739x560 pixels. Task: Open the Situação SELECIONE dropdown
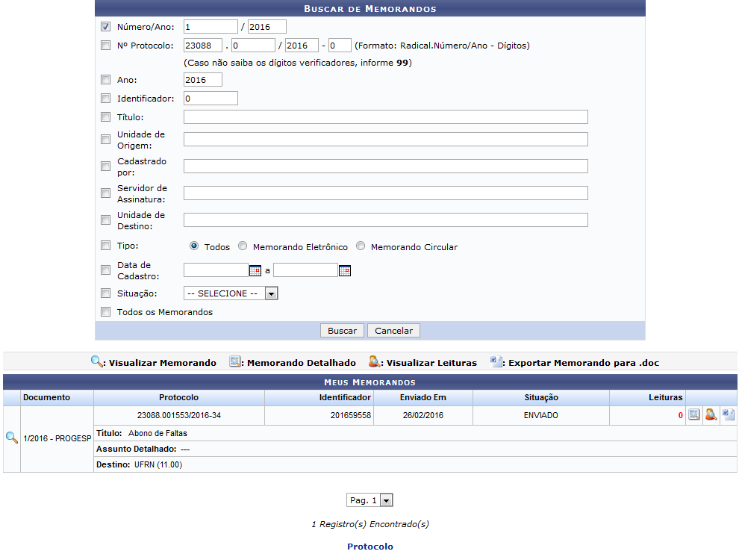(231, 293)
